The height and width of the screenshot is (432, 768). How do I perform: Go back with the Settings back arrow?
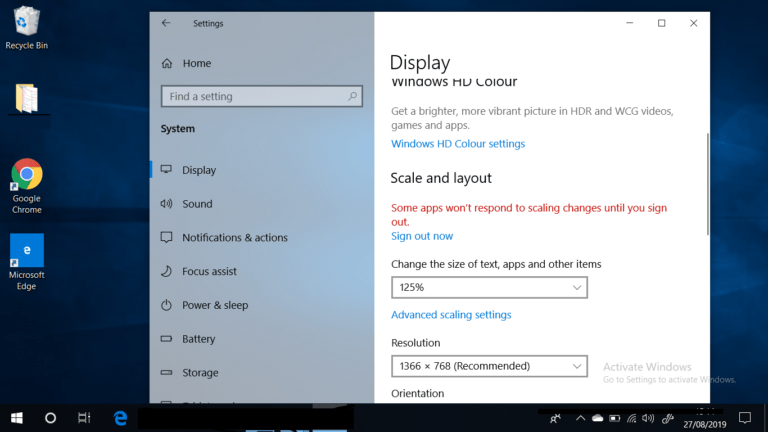(166, 23)
